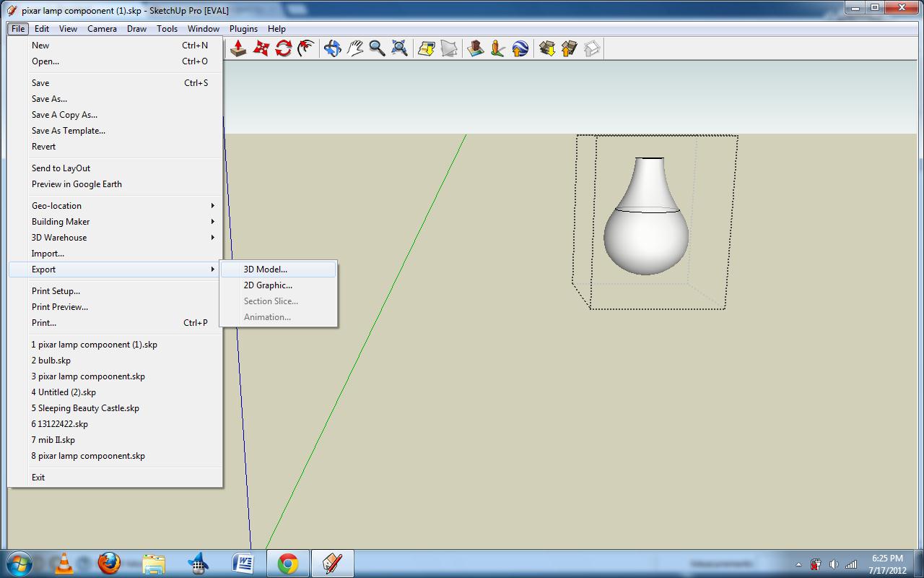The width and height of the screenshot is (924, 578).
Task: Choose Preview in Google Earth
Action: (x=115, y=184)
